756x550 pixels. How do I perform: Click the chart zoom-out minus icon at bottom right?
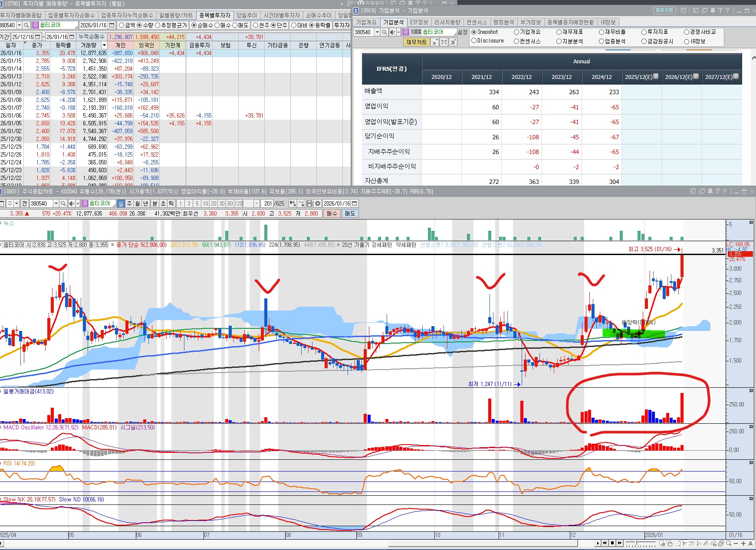tap(736, 543)
